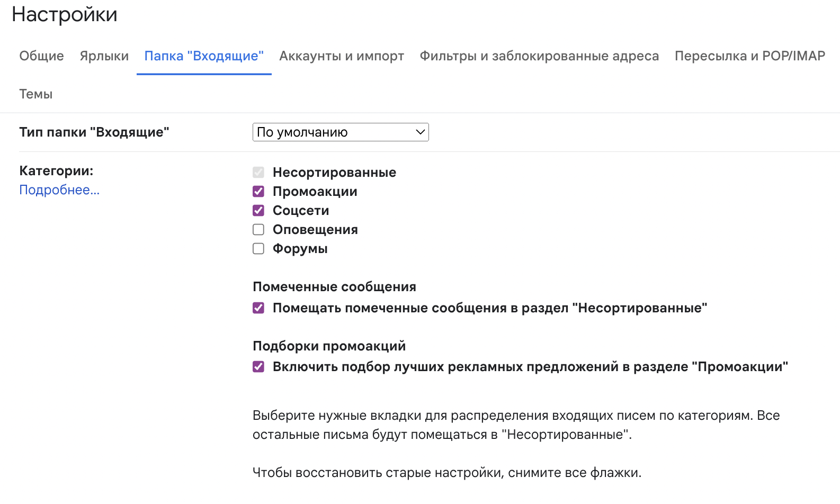
Task: Toggle Помещать помеченные сообщения checkbox
Action: [x=258, y=308]
